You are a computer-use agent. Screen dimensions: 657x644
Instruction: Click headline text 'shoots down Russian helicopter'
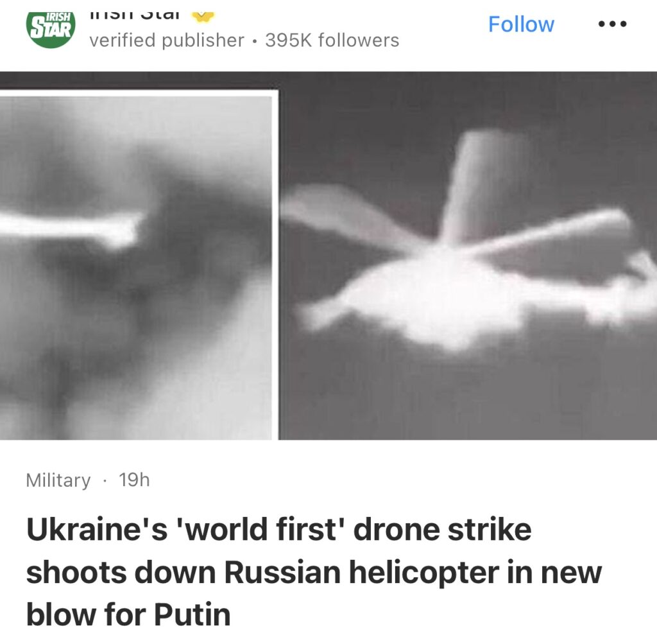point(262,573)
